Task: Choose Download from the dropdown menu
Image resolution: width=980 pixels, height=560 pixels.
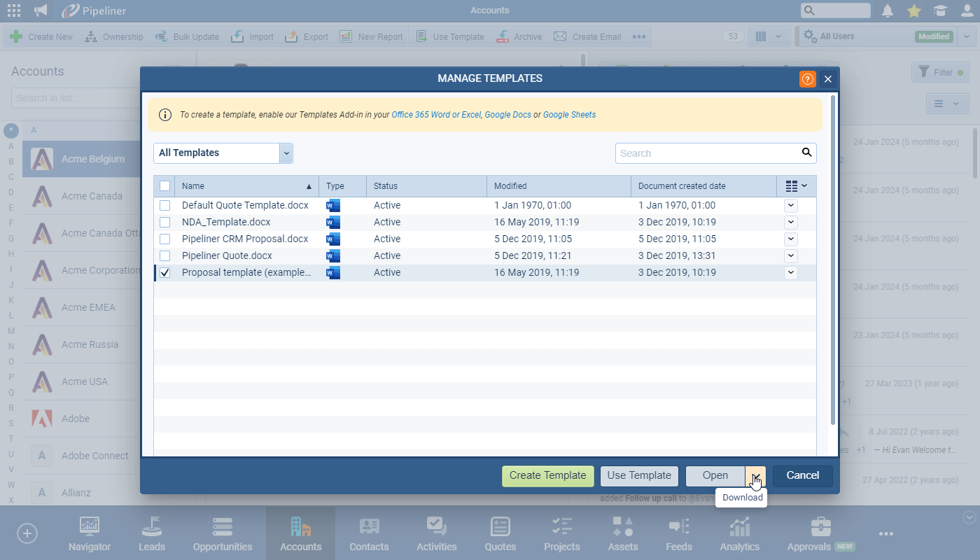Action: 742,498
